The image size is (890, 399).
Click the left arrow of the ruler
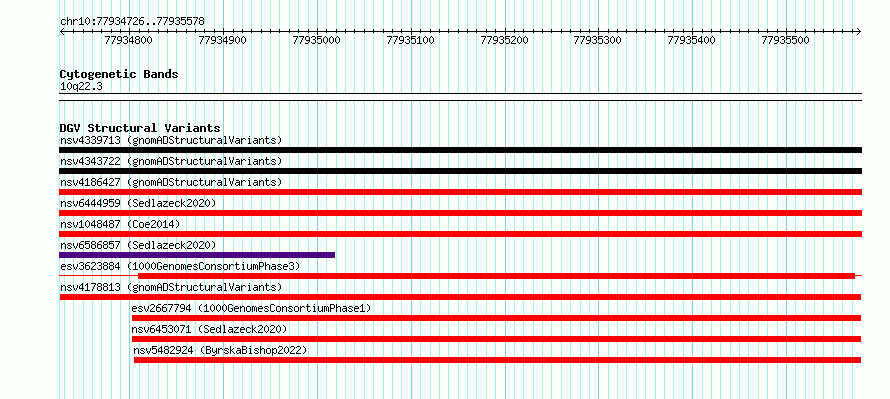(62, 31)
